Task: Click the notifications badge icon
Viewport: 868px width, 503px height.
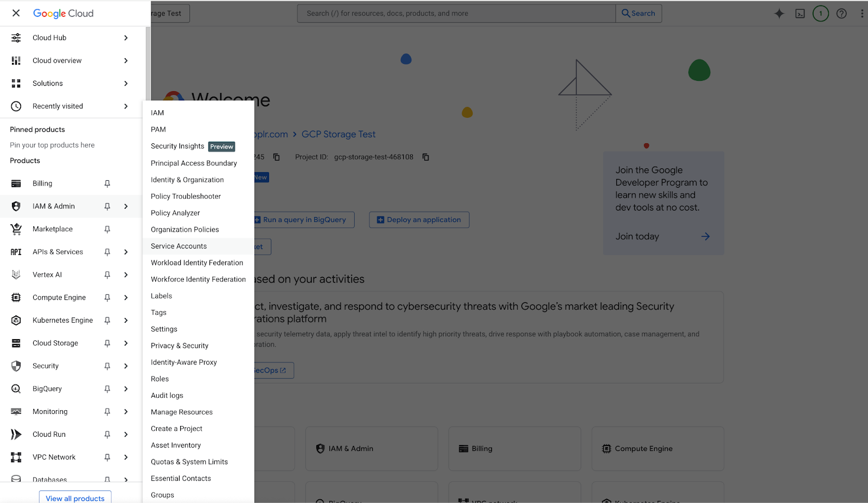Action: click(x=820, y=14)
